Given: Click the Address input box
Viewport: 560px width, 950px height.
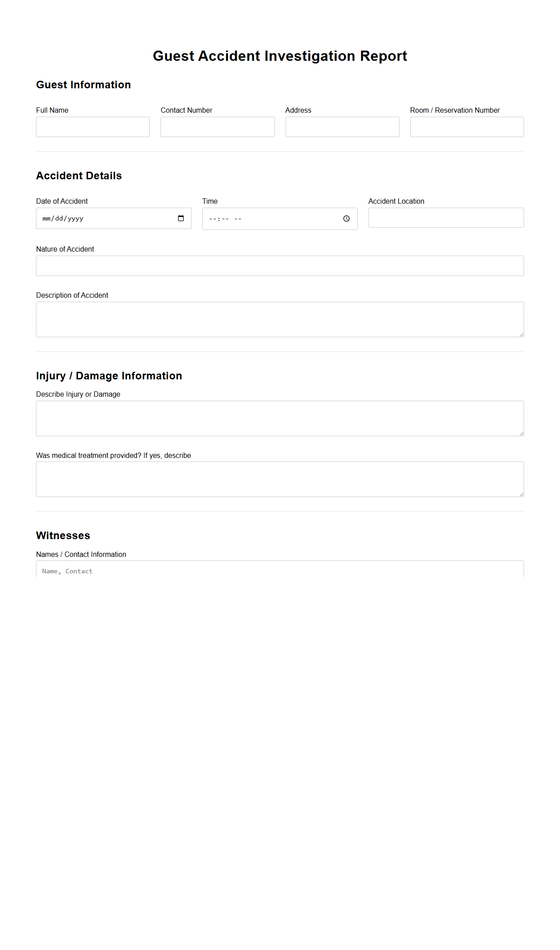Looking at the screenshot, I should 342,127.
